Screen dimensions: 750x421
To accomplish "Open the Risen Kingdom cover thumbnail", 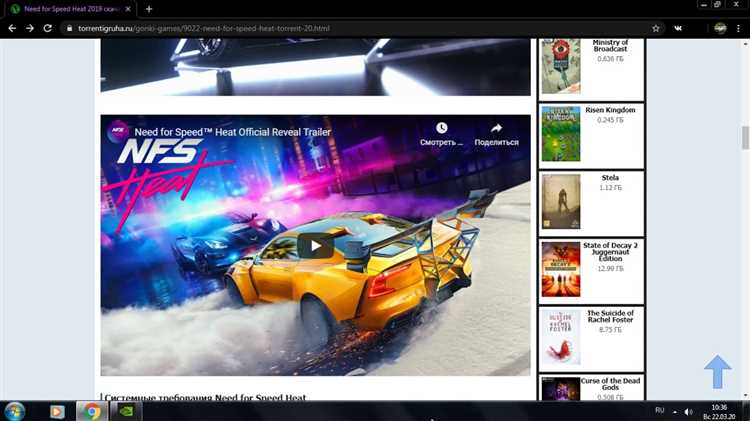I will [x=561, y=134].
